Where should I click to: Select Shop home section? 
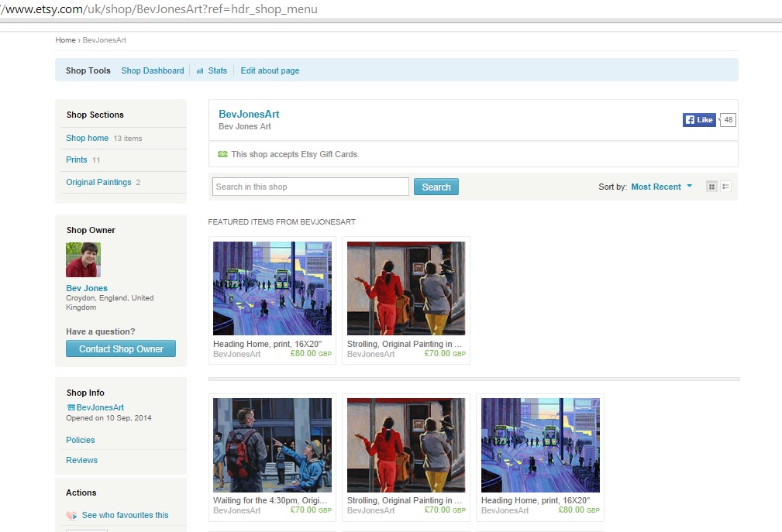pos(88,138)
